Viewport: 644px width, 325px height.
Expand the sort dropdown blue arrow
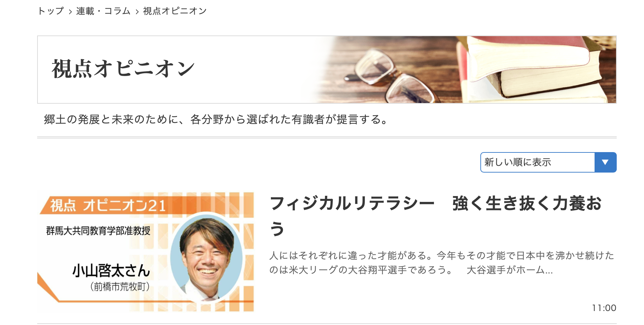pyautogui.click(x=605, y=162)
